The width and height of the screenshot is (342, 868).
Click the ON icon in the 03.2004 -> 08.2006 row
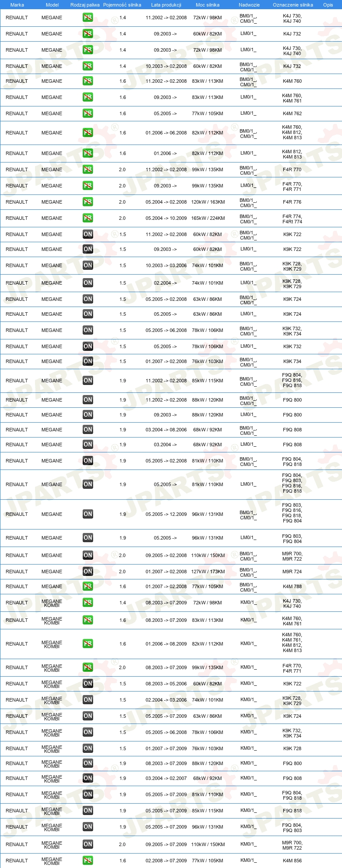(x=88, y=430)
